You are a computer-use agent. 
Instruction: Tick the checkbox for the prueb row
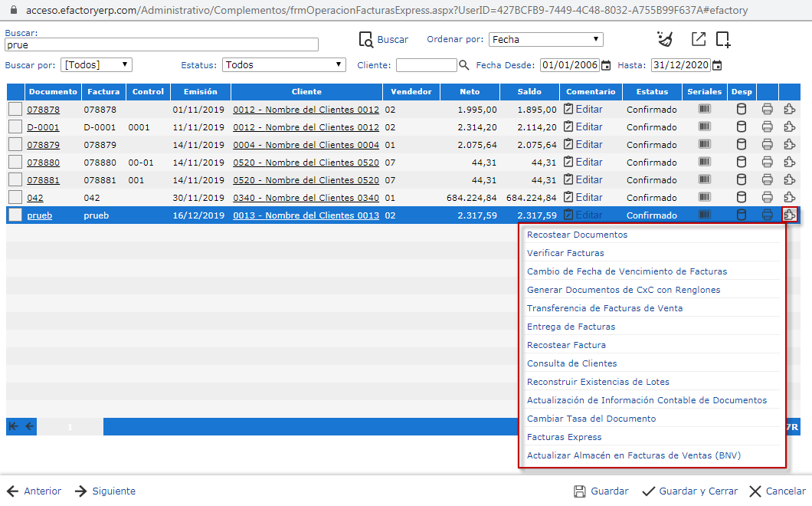pos(15,215)
